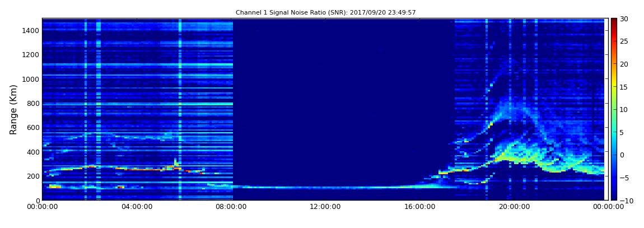Click the plot title Channel 1 Signal Noise Ratio
This screenshot has width=644, height=228.
[326, 12]
